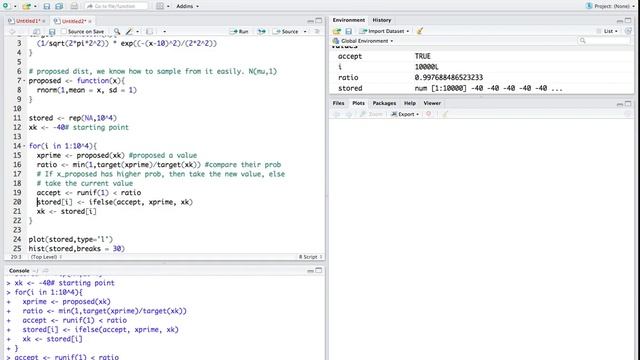Screen dimensions: 640x360
Task: Open the New File dropdown arrow
Action: (15, 7)
